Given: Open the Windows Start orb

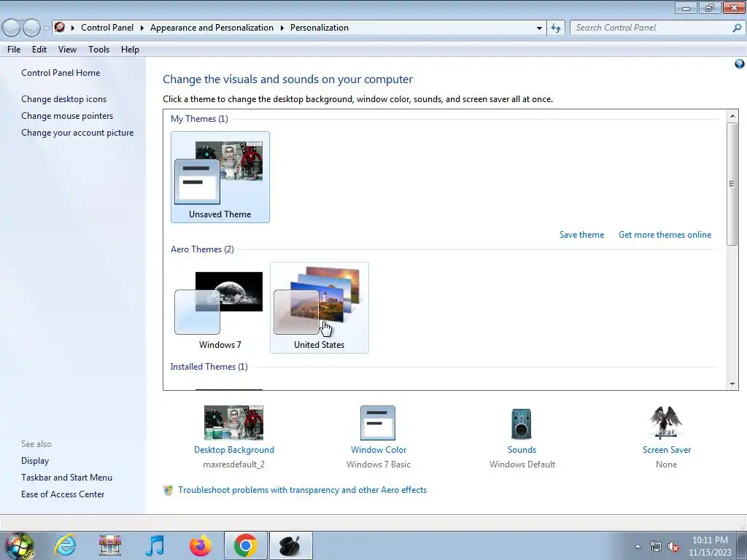Looking at the screenshot, I should pos(20,545).
